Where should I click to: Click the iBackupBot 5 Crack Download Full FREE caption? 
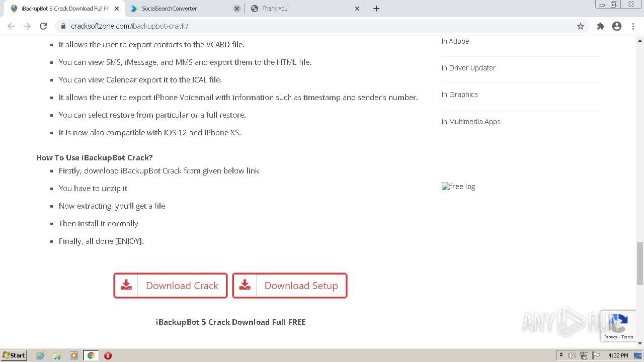[231, 322]
